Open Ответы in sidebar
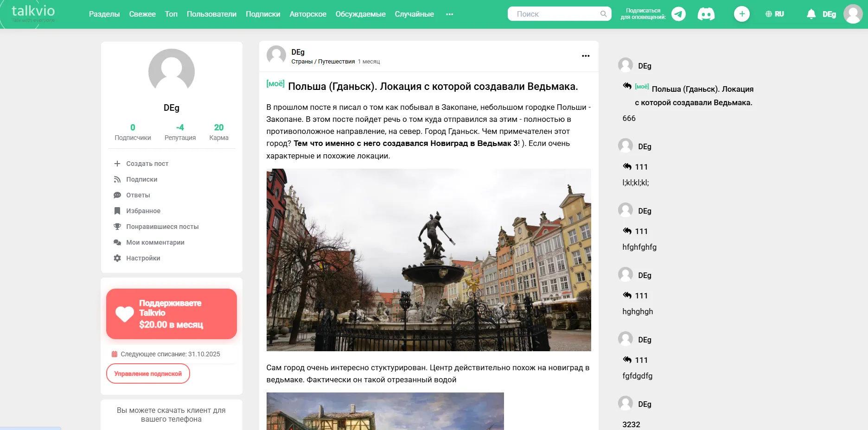 click(x=138, y=195)
